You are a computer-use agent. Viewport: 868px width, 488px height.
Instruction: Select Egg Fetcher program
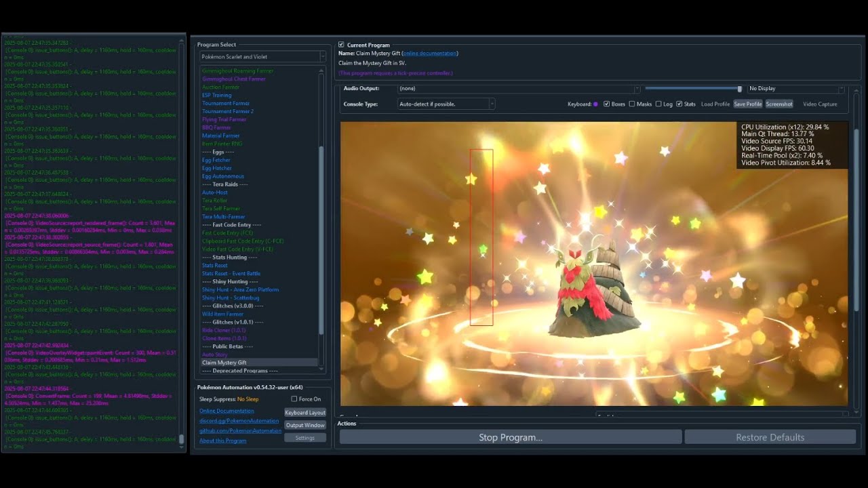click(x=216, y=161)
